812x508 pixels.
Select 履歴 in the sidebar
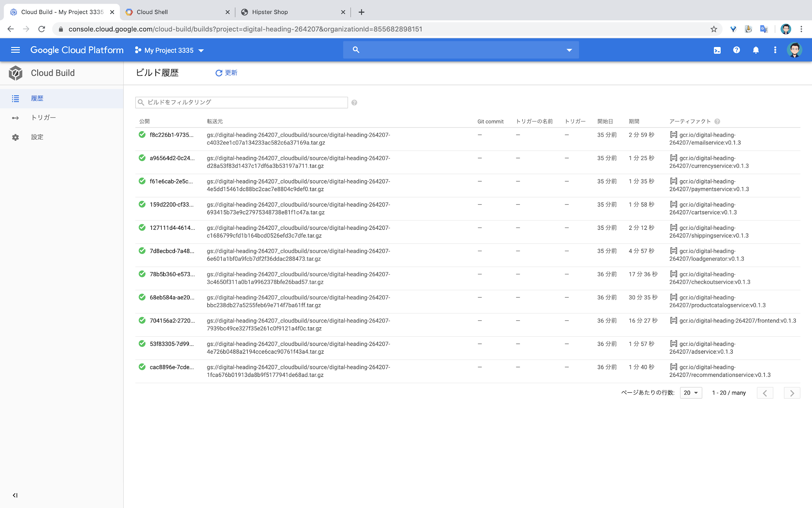pos(62,99)
